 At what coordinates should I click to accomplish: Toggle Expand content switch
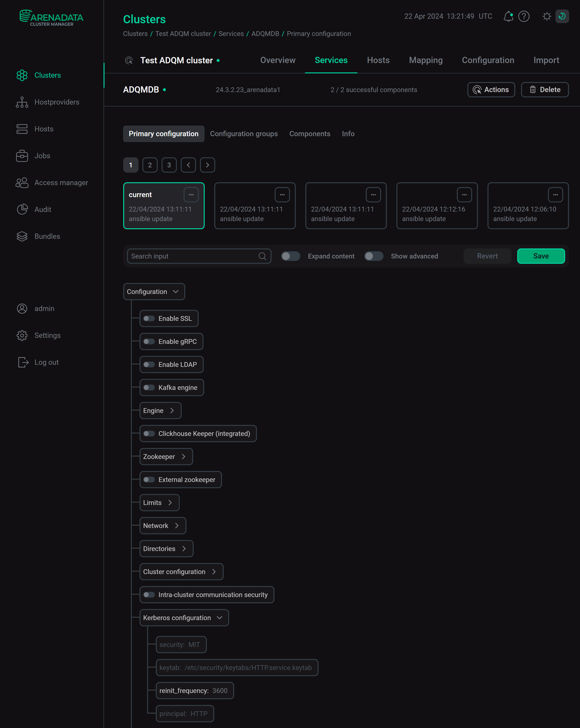tap(290, 256)
